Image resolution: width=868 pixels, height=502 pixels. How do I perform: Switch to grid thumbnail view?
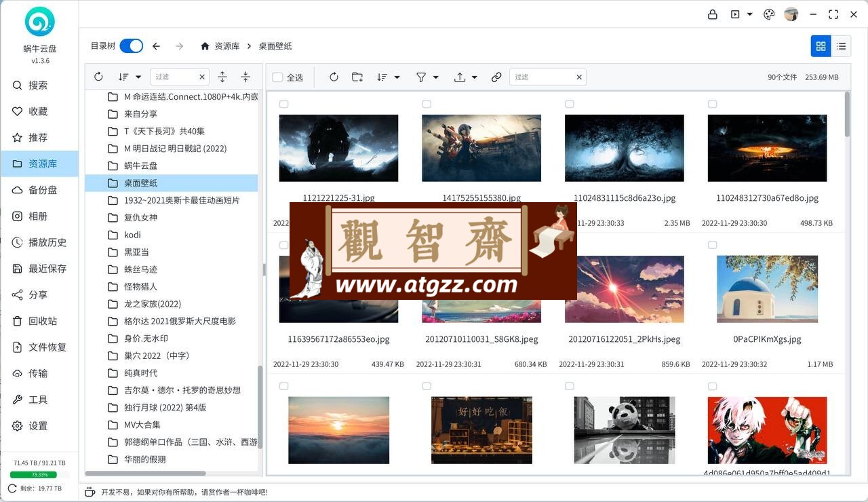pyautogui.click(x=821, y=46)
